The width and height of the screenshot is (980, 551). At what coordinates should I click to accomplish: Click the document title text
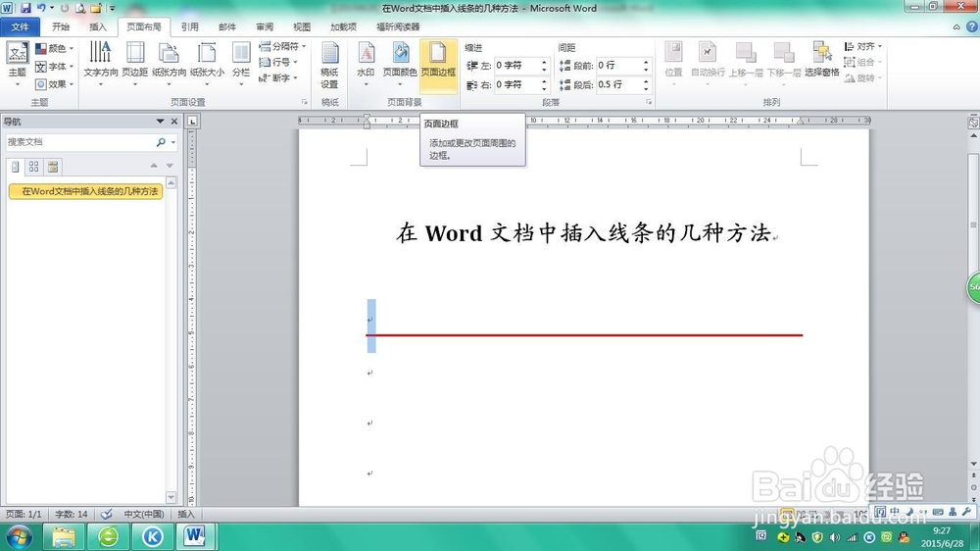click(584, 233)
